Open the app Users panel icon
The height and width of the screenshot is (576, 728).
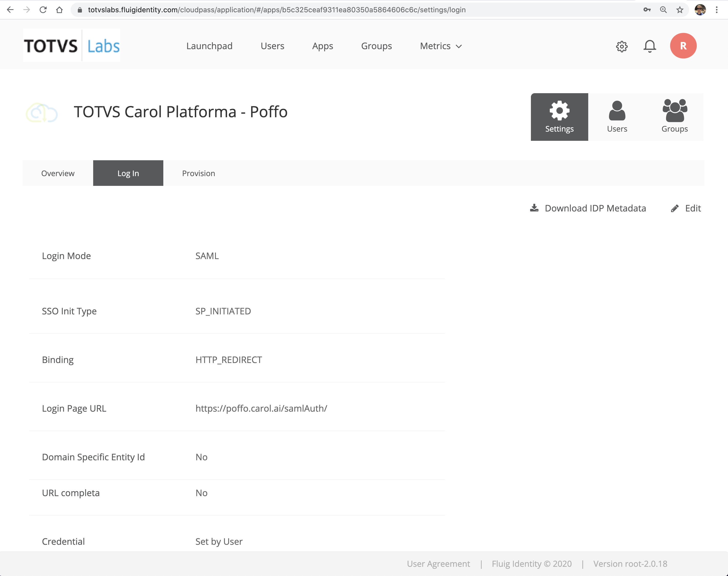click(x=617, y=117)
